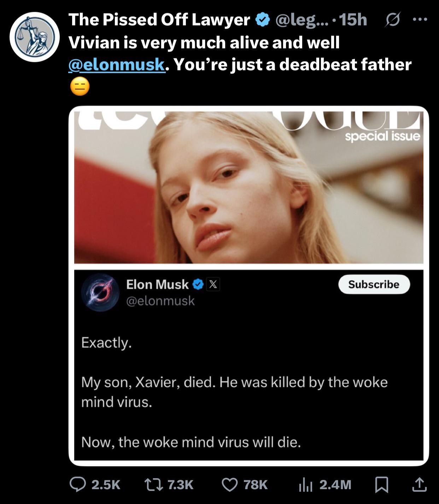Follow the @elonmusk mention link

click(117, 65)
